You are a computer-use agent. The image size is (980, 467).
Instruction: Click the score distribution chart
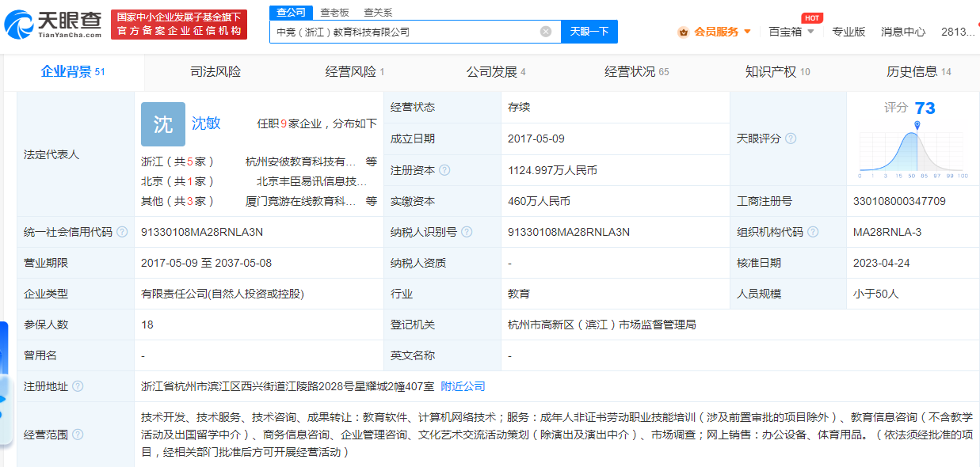coord(913,152)
